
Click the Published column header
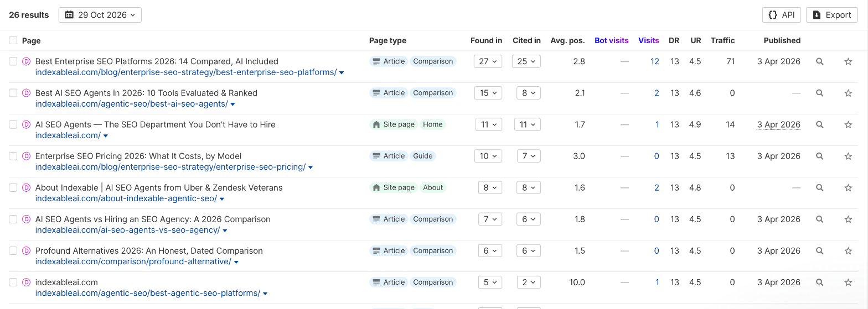tap(782, 40)
